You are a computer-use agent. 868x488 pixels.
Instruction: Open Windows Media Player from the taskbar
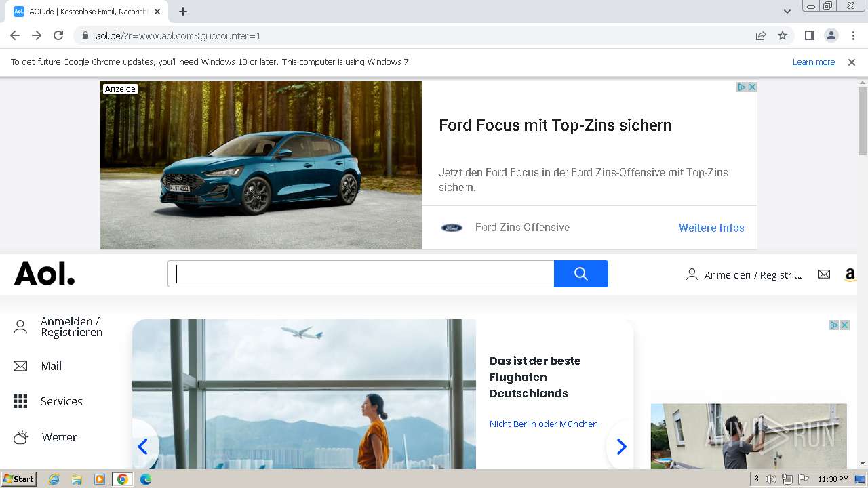[x=100, y=479]
